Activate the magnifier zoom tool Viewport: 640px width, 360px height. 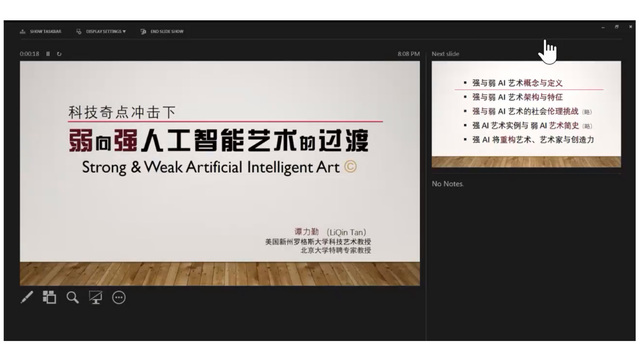click(x=73, y=297)
